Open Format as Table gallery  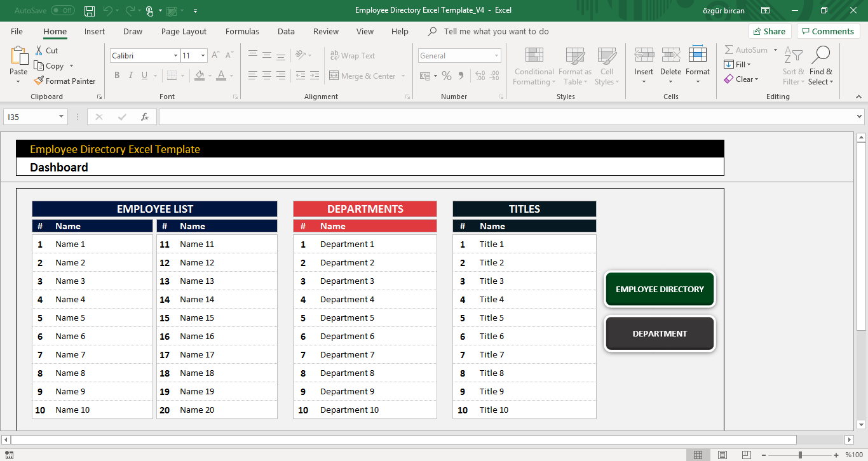[575, 66]
